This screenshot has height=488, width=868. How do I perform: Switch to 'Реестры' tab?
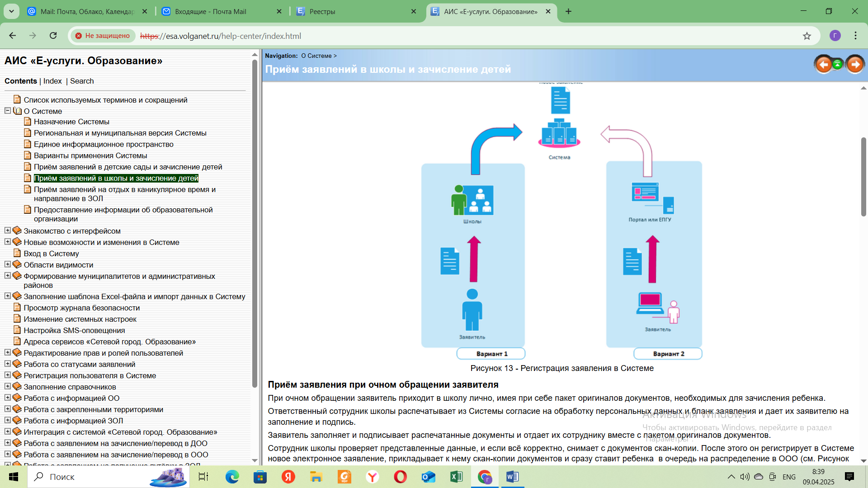(x=357, y=11)
